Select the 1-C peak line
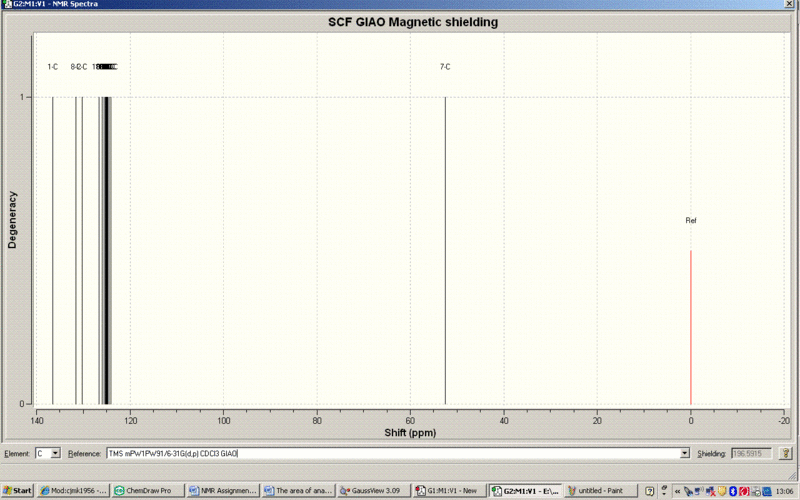The height and width of the screenshot is (500, 800). click(x=53, y=250)
